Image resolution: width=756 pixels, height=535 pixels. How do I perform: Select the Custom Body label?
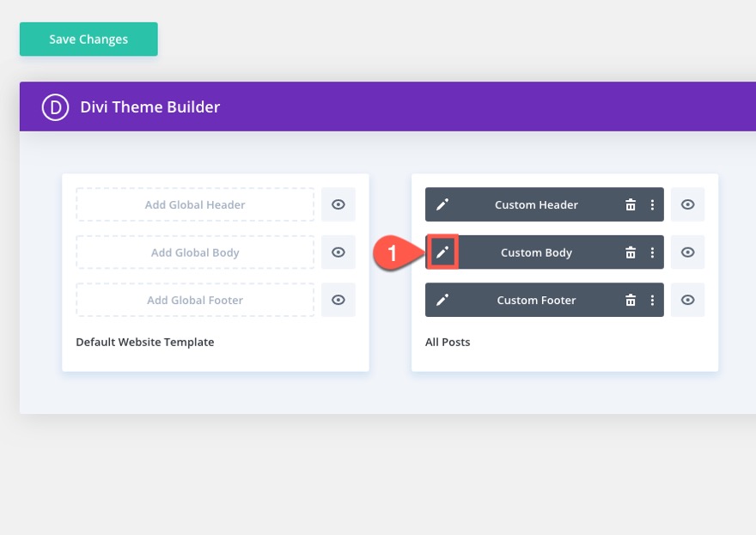pos(536,252)
